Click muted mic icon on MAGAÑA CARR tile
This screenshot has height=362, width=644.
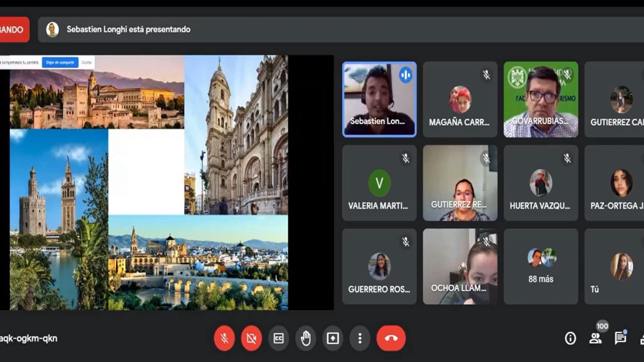486,75
